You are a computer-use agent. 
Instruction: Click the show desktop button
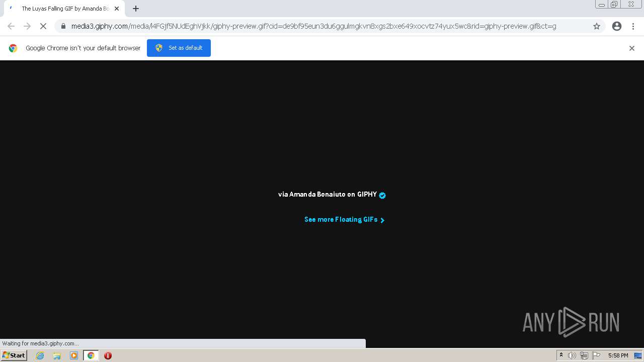(x=638, y=355)
